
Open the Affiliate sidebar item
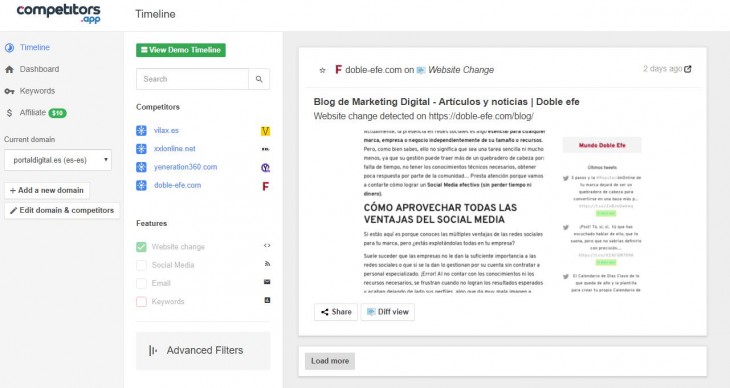tap(33, 113)
